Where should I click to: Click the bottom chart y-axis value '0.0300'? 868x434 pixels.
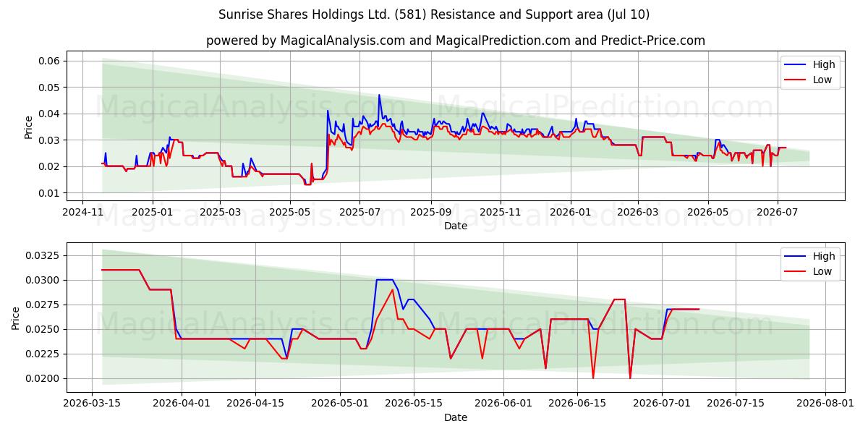43,280
